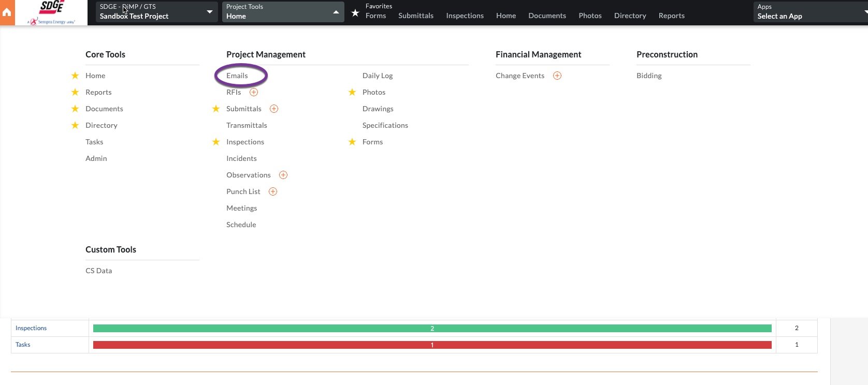
Task: Create new Observation using plus icon
Action: pyautogui.click(x=283, y=175)
